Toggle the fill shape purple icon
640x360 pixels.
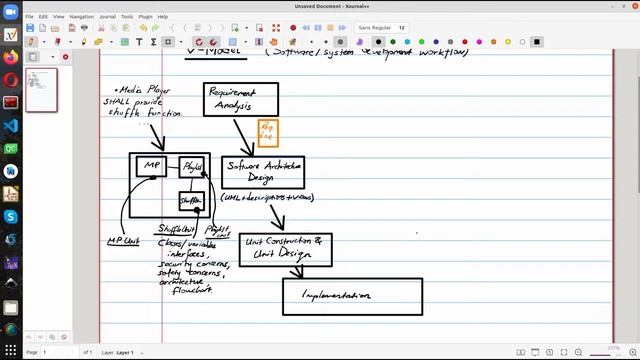click(x=360, y=42)
